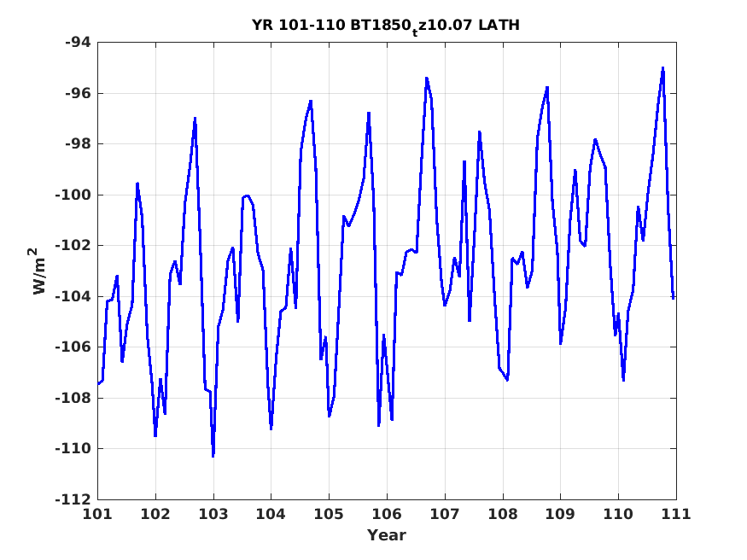Click y-axis tick label '-98'
This screenshot has width=747, height=560.
pyautogui.click(x=78, y=144)
